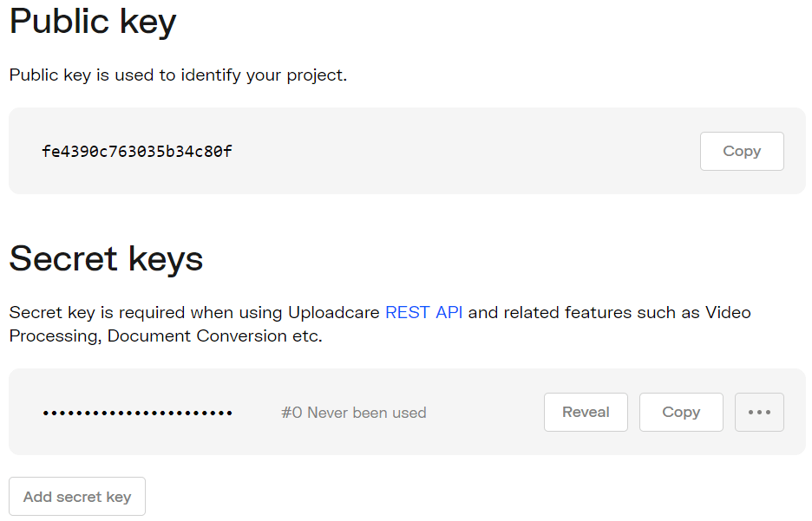Click the masked secret key dots
812x521 pixels.
[x=139, y=412]
